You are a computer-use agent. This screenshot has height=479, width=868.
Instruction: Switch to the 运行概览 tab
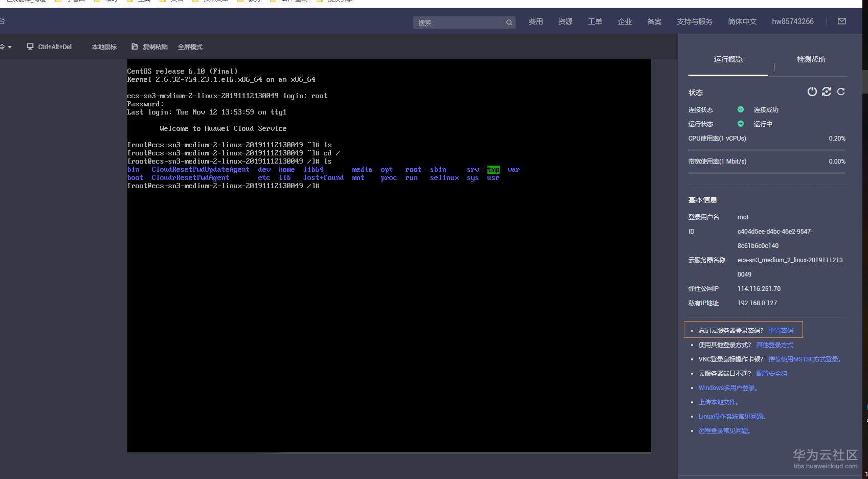click(x=728, y=60)
